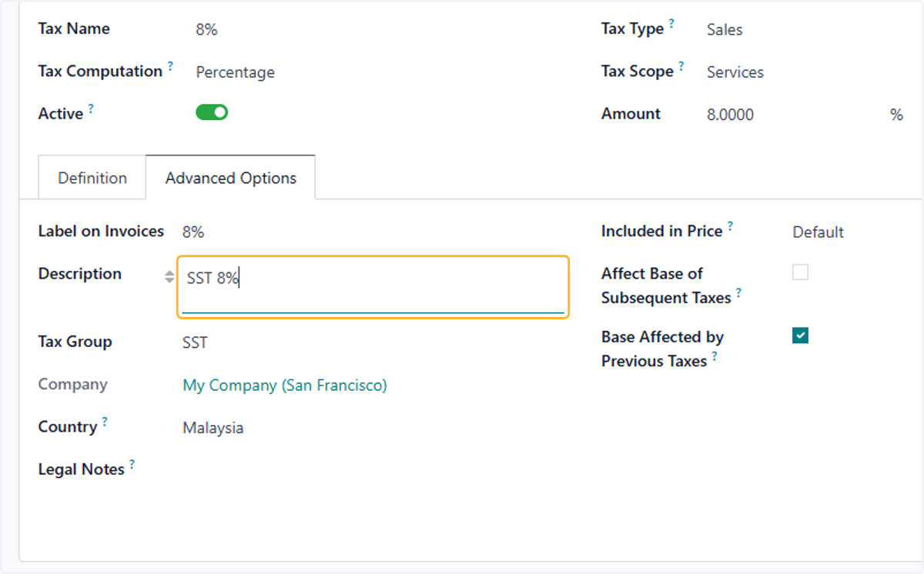Click the Label on Invoices label

(102, 231)
